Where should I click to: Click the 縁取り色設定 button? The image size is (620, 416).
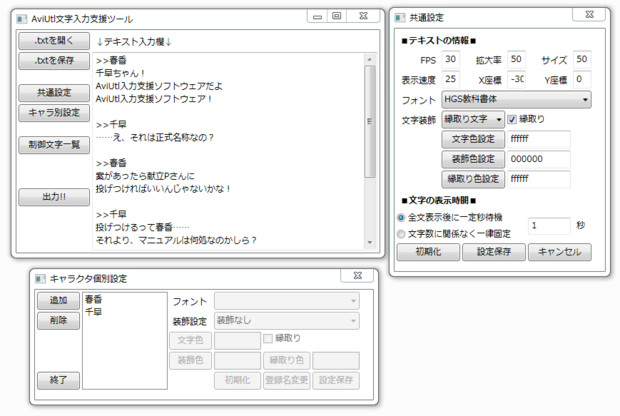coord(473,179)
